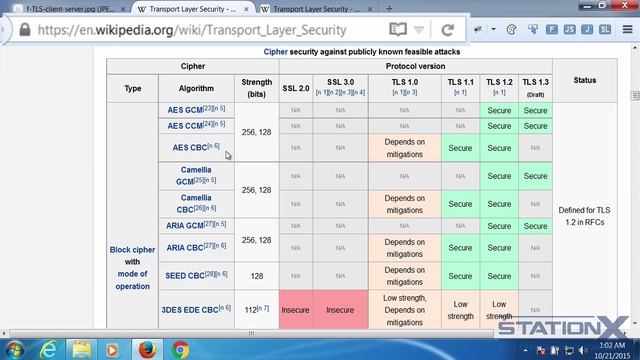Click the 128 strength value for SEED CBC

pyautogui.click(x=257, y=276)
